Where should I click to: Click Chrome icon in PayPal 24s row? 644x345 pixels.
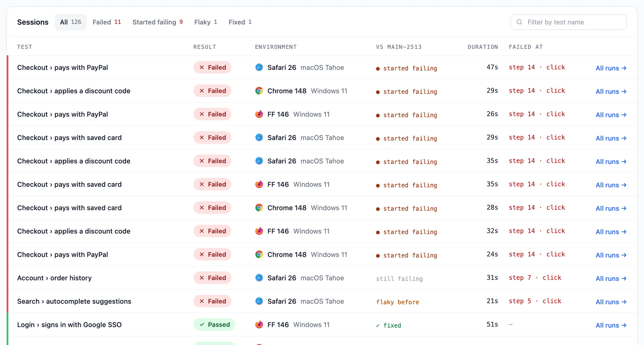point(259,254)
